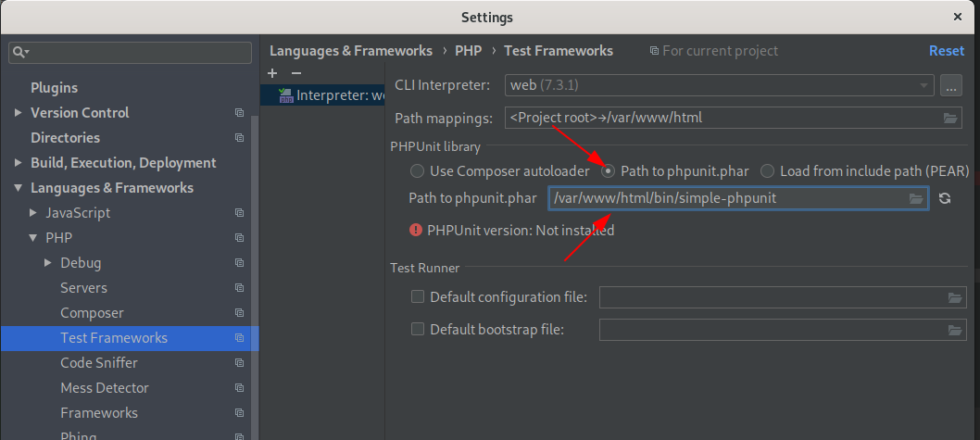Expand Build, Execution, Deployment node

(x=19, y=162)
